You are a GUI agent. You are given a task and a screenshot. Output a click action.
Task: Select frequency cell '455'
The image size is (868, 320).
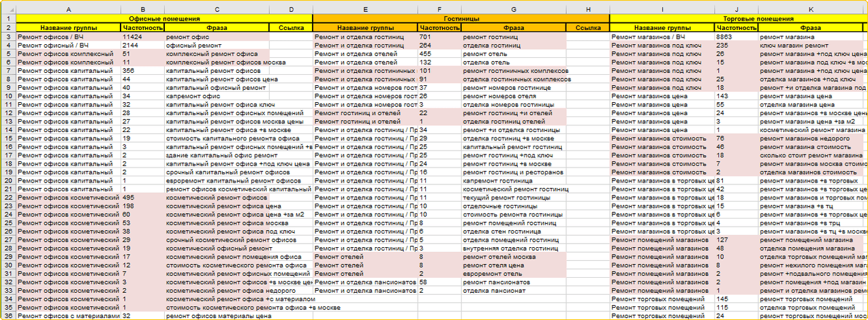click(x=439, y=53)
